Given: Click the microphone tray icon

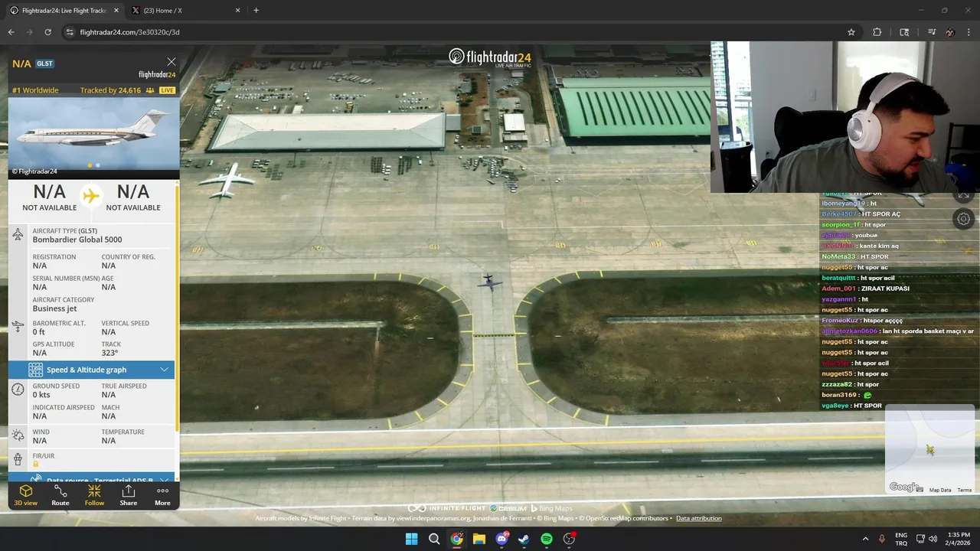Looking at the screenshot, I should pos(882,539).
